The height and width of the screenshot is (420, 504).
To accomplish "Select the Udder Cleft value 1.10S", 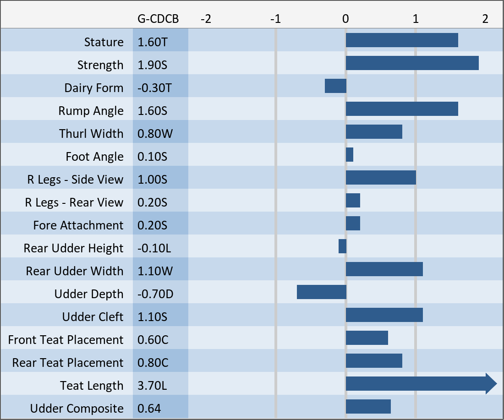I will (152, 317).
